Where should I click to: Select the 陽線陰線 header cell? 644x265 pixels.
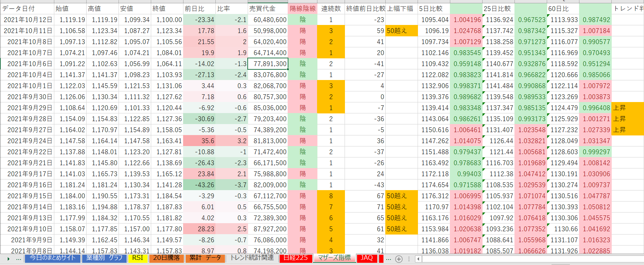pos(302,9)
